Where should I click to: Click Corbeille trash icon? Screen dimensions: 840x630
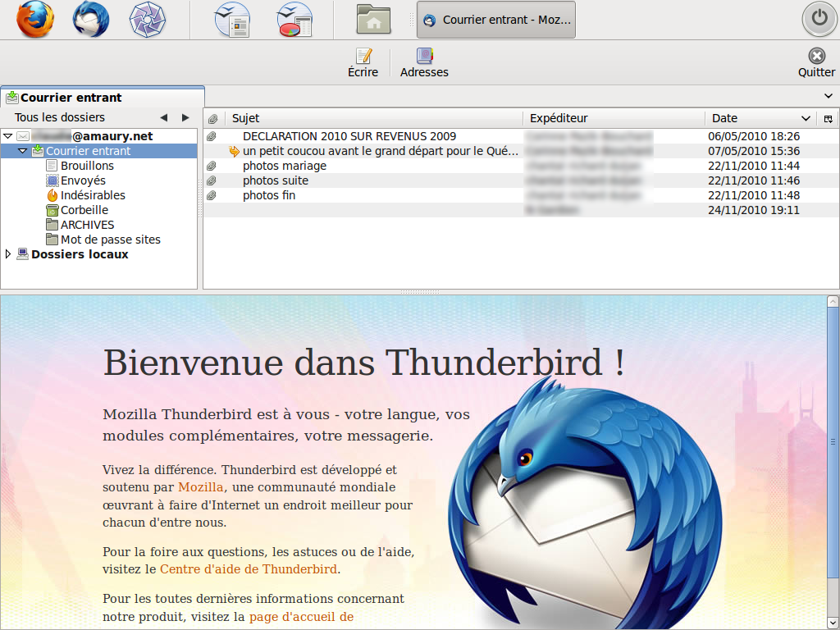(x=52, y=210)
